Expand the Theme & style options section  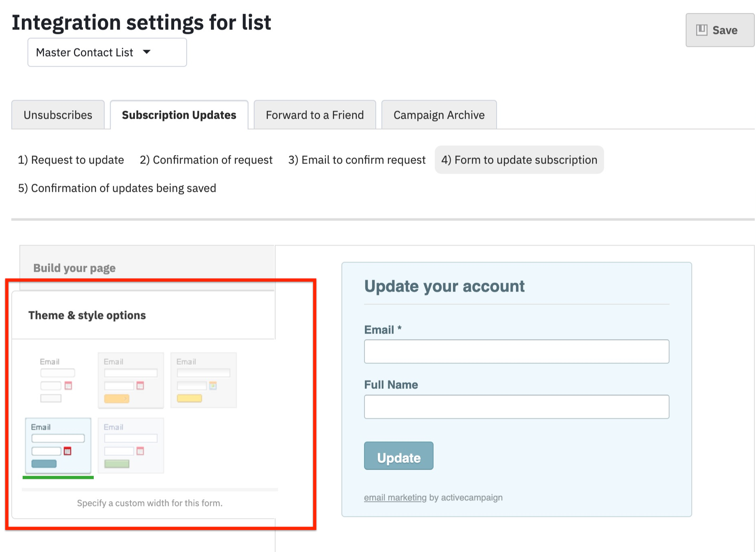coord(87,315)
